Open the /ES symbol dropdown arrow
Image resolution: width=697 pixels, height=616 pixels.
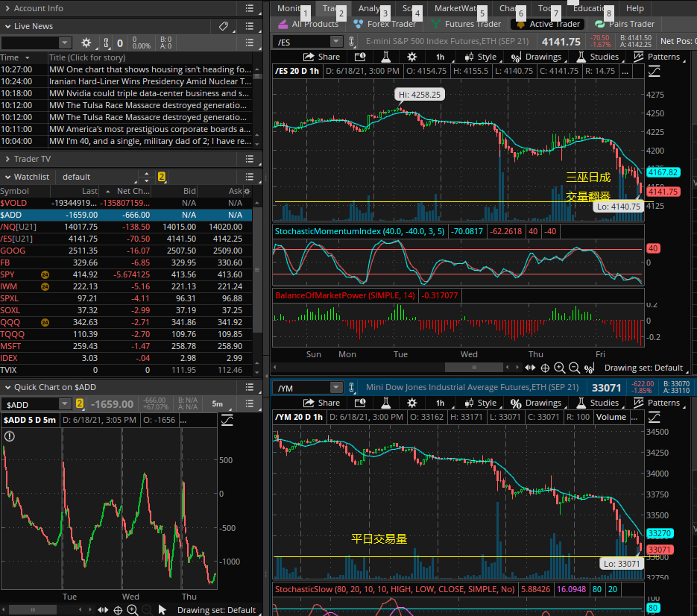click(x=336, y=42)
